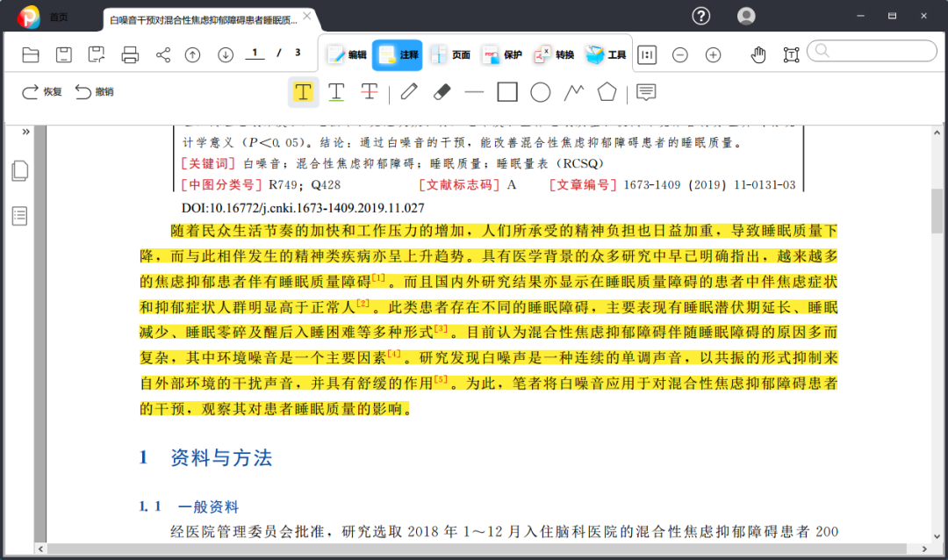Select the strikethrough text tool
Viewport: 948px width, 560px height.
pos(370,92)
